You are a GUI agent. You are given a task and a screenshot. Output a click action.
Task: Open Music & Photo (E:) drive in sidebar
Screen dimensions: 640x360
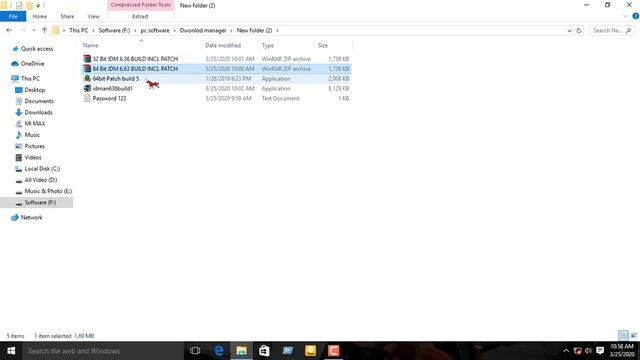(48, 191)
